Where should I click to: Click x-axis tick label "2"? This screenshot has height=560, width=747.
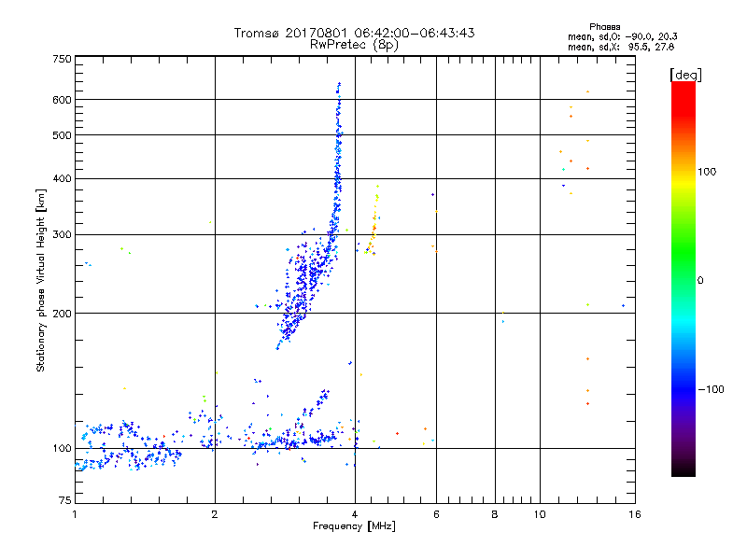point(215,514)
